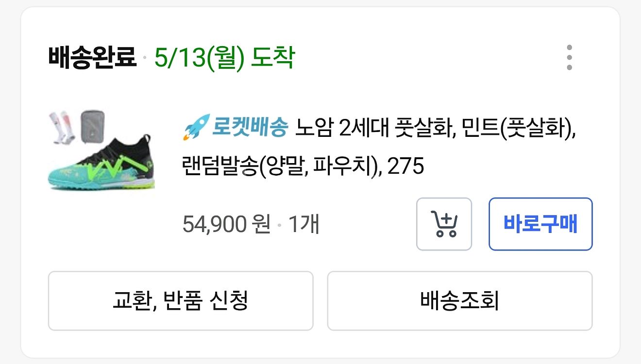Screen dimensions: 641x364
Task: Click the dot separator after 배송완료
Action: point(145,59)
